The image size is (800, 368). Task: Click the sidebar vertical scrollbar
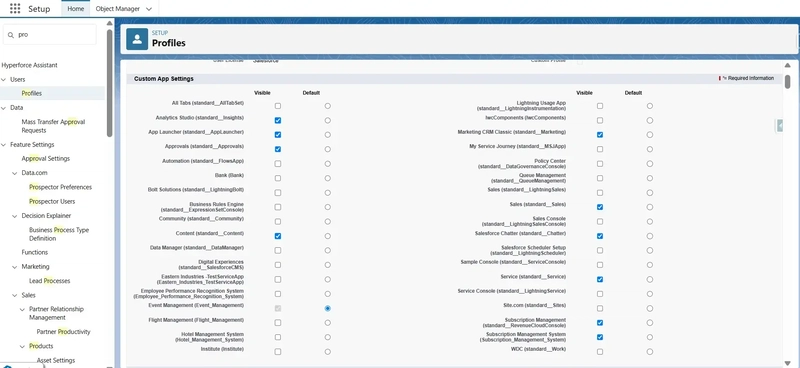(110, 83)
